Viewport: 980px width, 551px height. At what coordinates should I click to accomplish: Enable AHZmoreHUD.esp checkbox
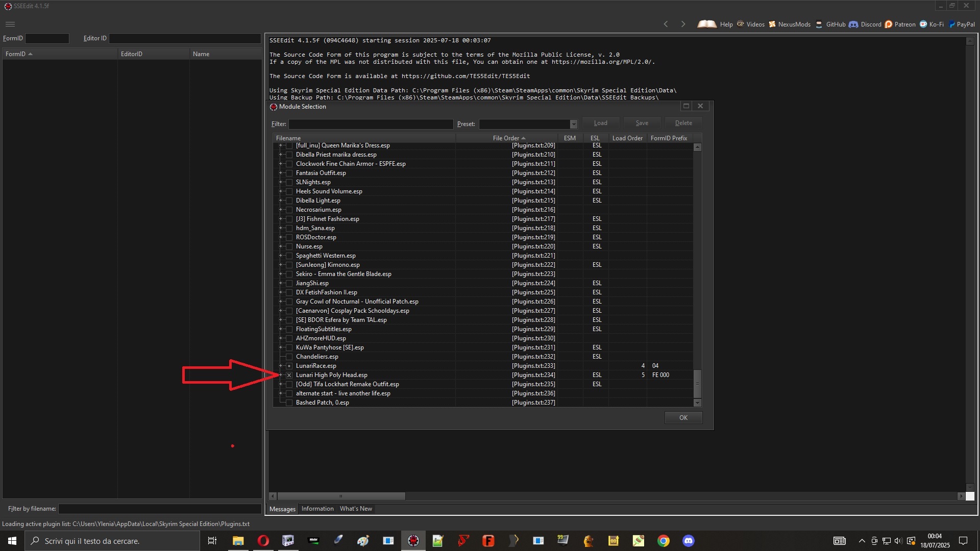pyautogui.click(x=289, y=338)
